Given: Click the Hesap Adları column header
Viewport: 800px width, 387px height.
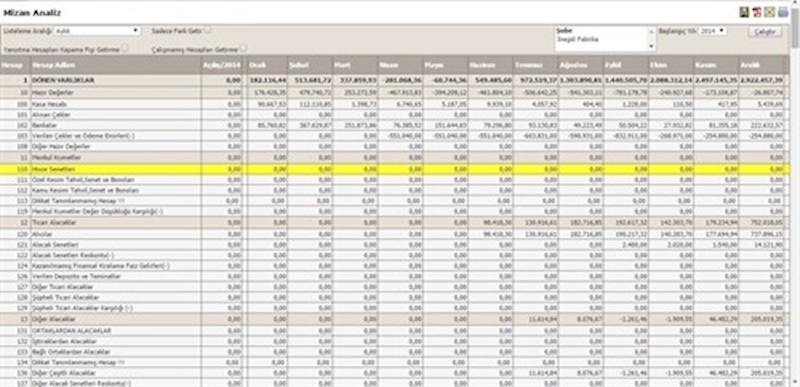Looking at the screenshot, I should tap(115, 65).
